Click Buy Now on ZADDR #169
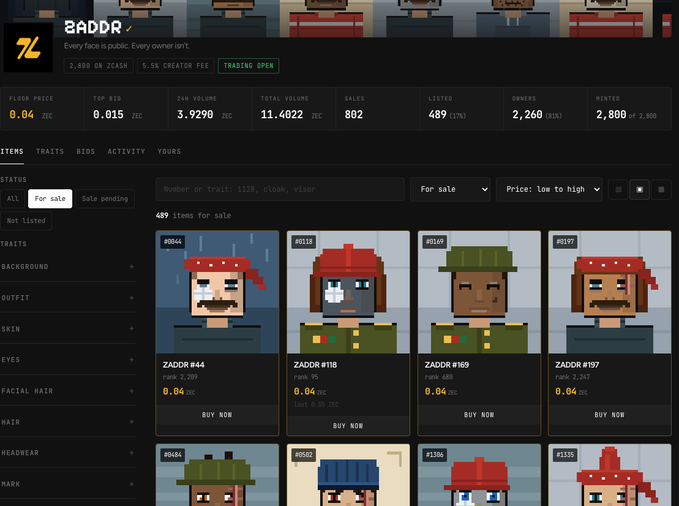Viewport: 679px width, 506px height. click(x=479, y=415)
